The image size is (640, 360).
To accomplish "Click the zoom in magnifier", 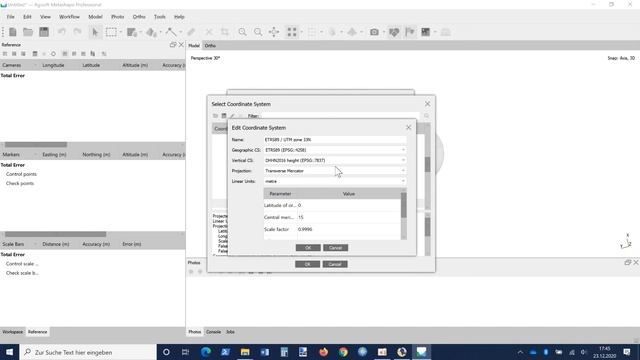I will point(242,32).
